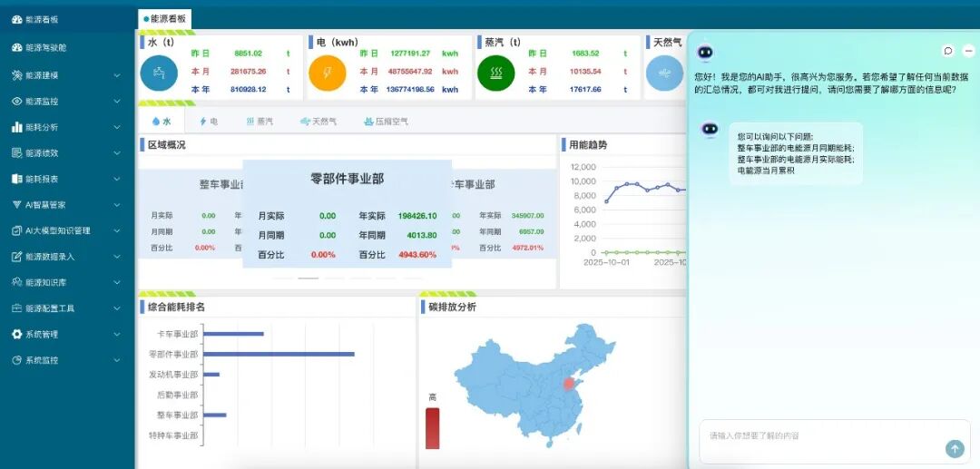Expand the 能源建模 chevron

point(117,75)
